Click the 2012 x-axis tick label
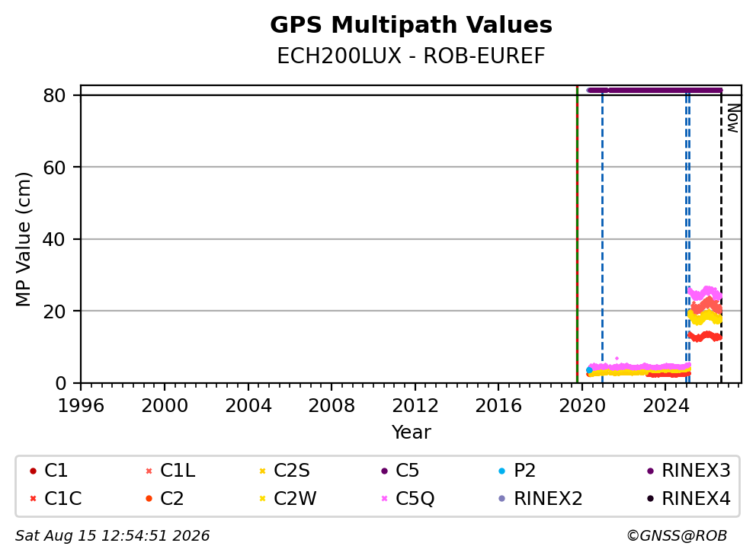Screen dimensions: 756x559 point(415,406)
